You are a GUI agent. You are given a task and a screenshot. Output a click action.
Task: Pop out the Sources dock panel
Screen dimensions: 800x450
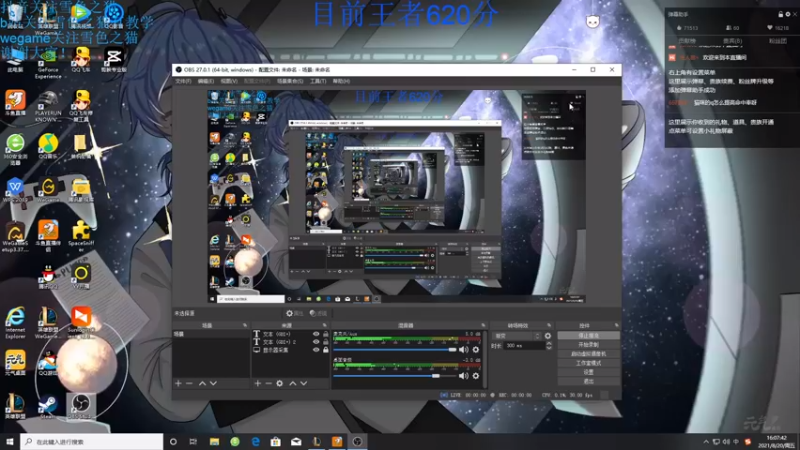tap(324, 326)
